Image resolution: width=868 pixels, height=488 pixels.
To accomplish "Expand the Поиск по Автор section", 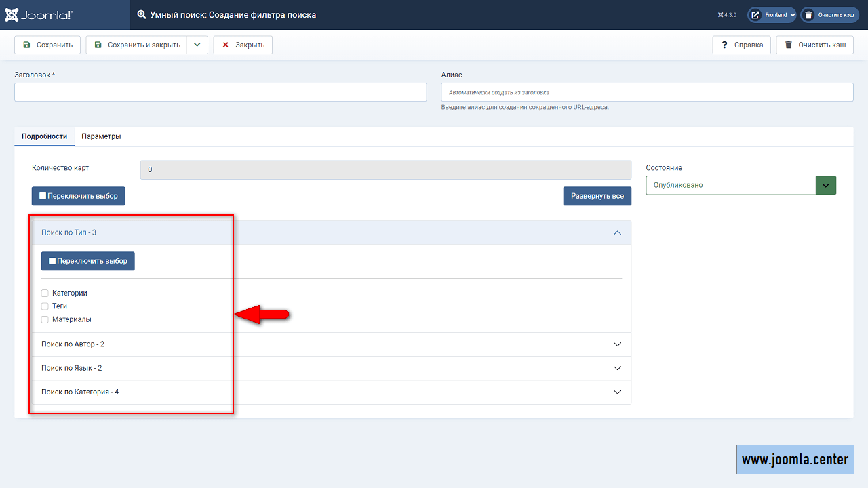I will (x=332, y=344).
